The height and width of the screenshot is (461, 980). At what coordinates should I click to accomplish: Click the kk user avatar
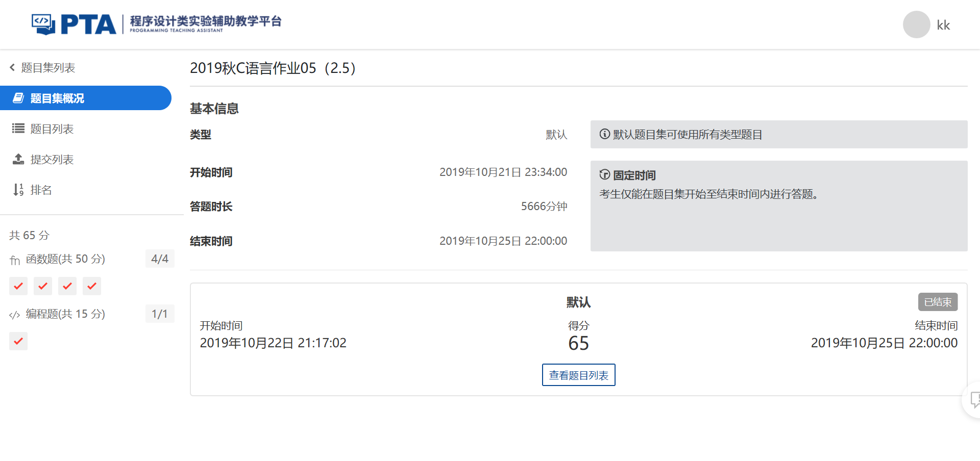pyautogui.click(x=916, y=25)
